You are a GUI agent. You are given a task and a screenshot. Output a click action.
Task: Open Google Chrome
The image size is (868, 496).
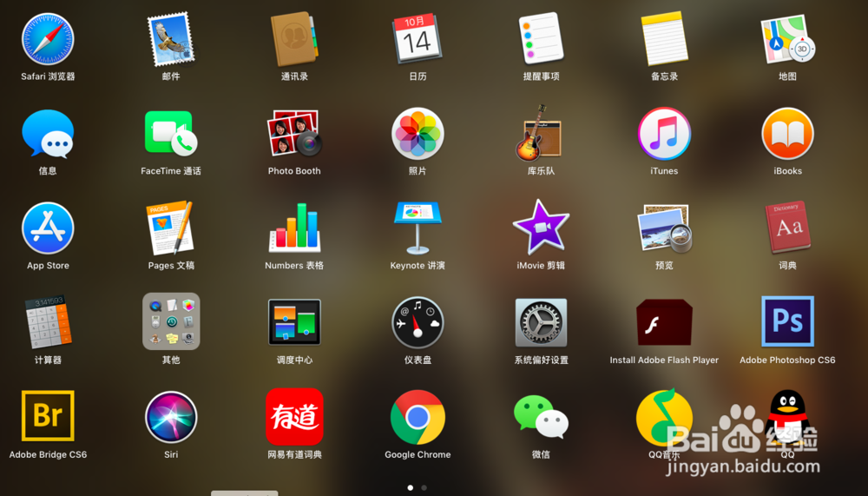tap(418, 417)
